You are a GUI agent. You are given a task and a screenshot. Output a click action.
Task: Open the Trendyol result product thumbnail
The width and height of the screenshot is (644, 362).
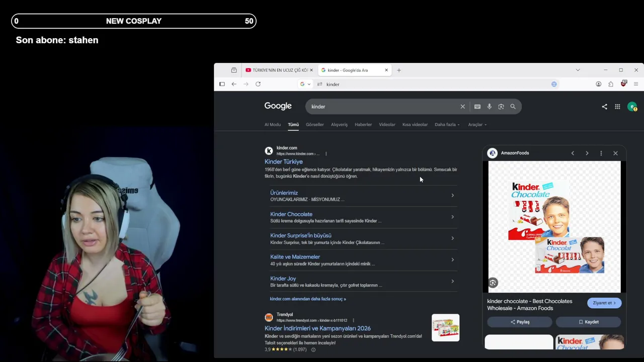tap(445, 328)
